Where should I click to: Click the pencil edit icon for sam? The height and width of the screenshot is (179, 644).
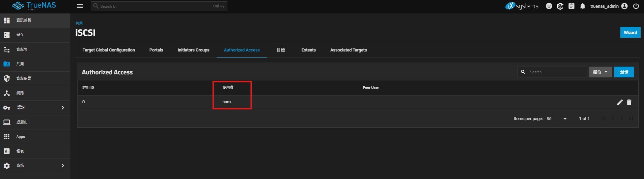[620, 102]
